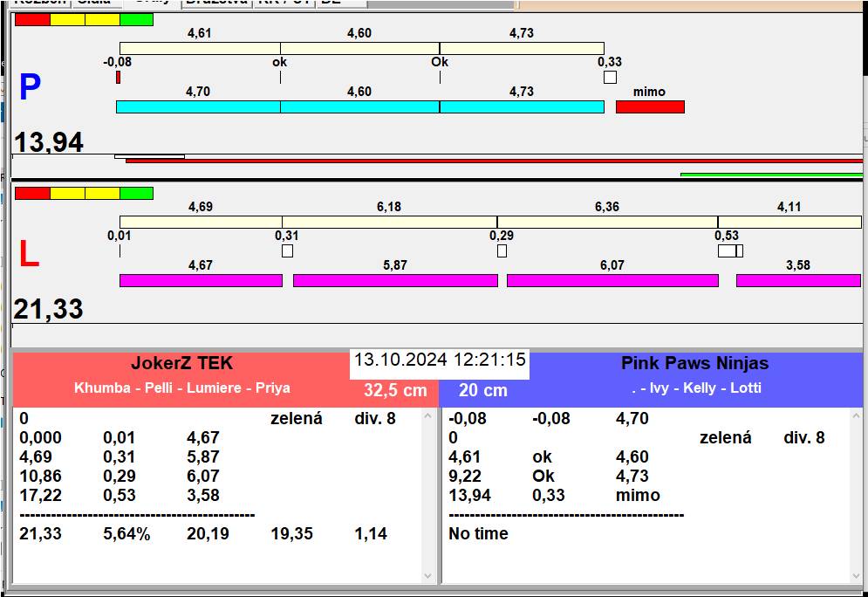Select the magenta bar labeled 6,07

pos(612,280)
